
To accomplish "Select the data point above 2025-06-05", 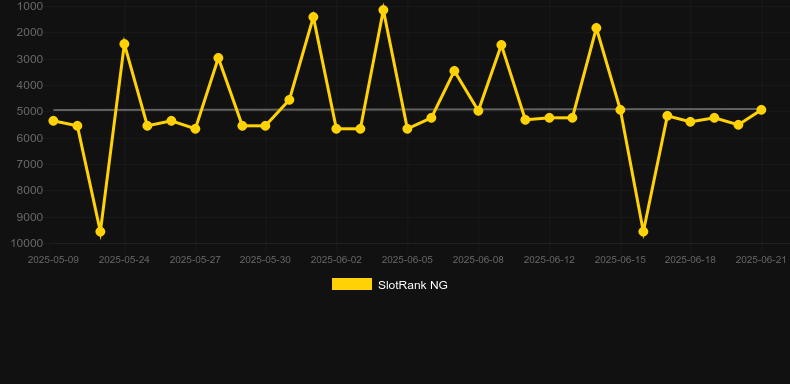I will (408, 129).
